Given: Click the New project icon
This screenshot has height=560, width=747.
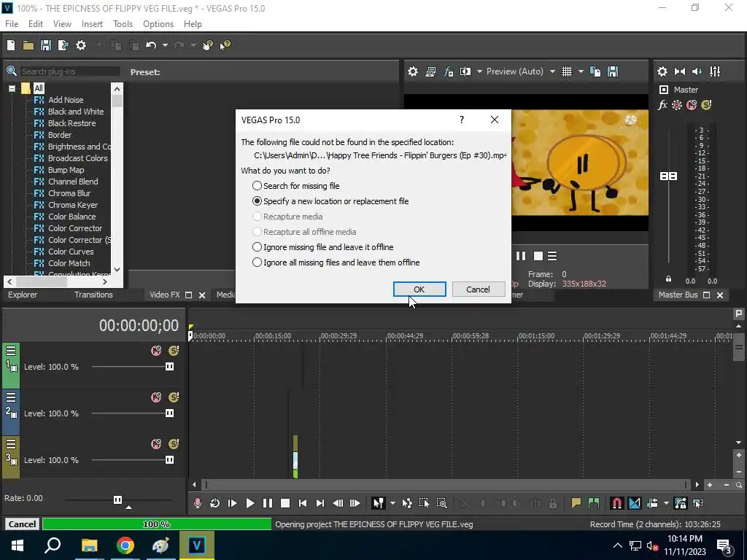Looking at the screenshot, I should [11, 45].
